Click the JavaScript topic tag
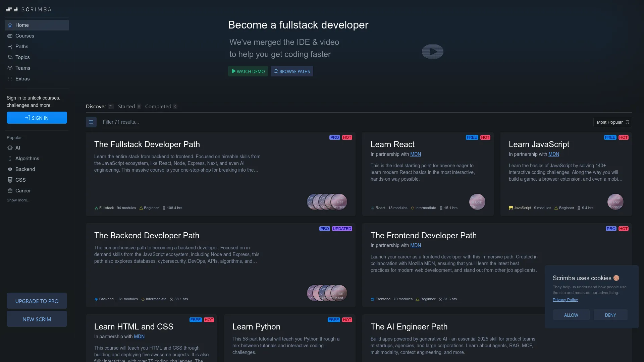Viewport: 644px width, 362px height. coord(520,208)
